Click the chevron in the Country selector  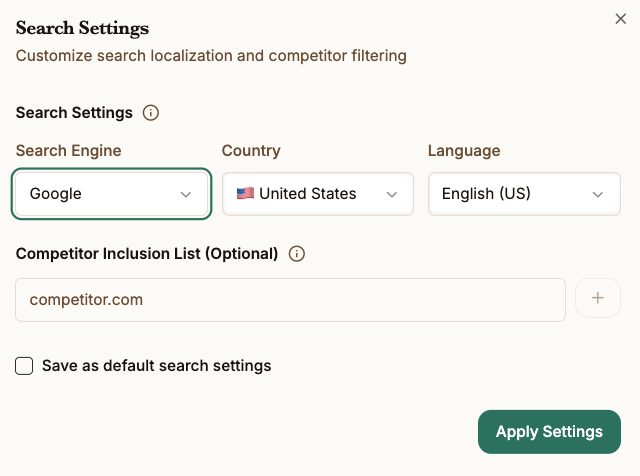(392, 194)
